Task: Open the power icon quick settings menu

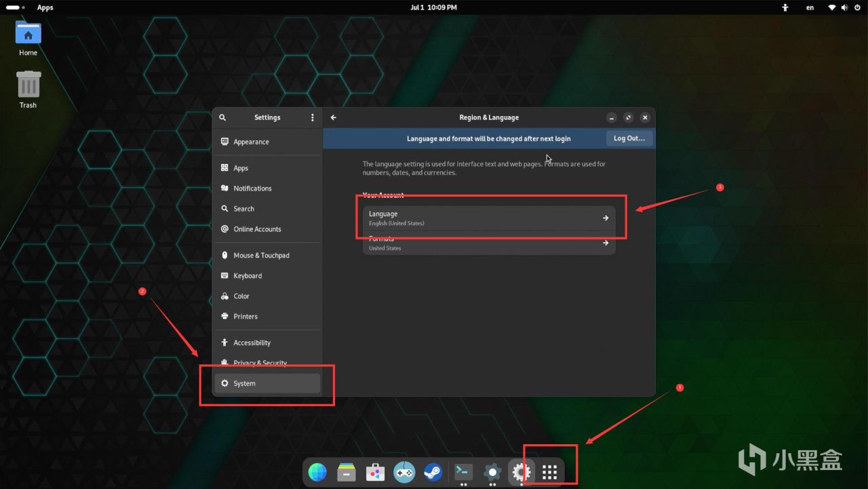Action: [857, 7]
